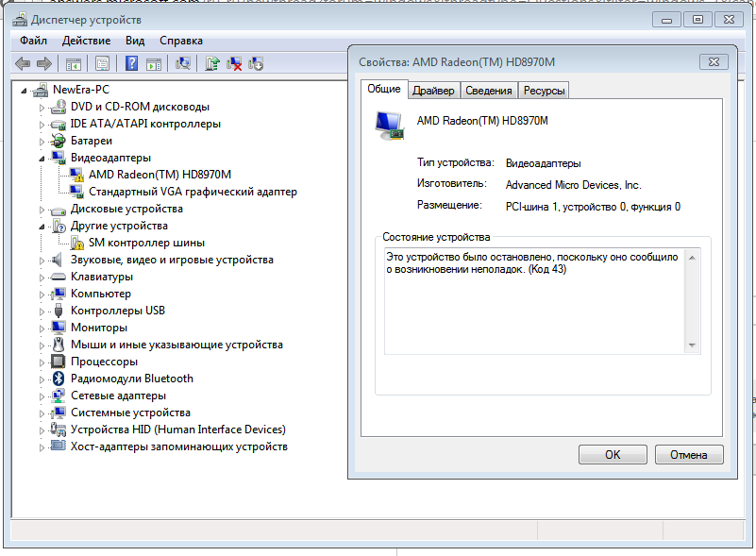Click the Back arrow toolbar icon

(x=23, y=63)
